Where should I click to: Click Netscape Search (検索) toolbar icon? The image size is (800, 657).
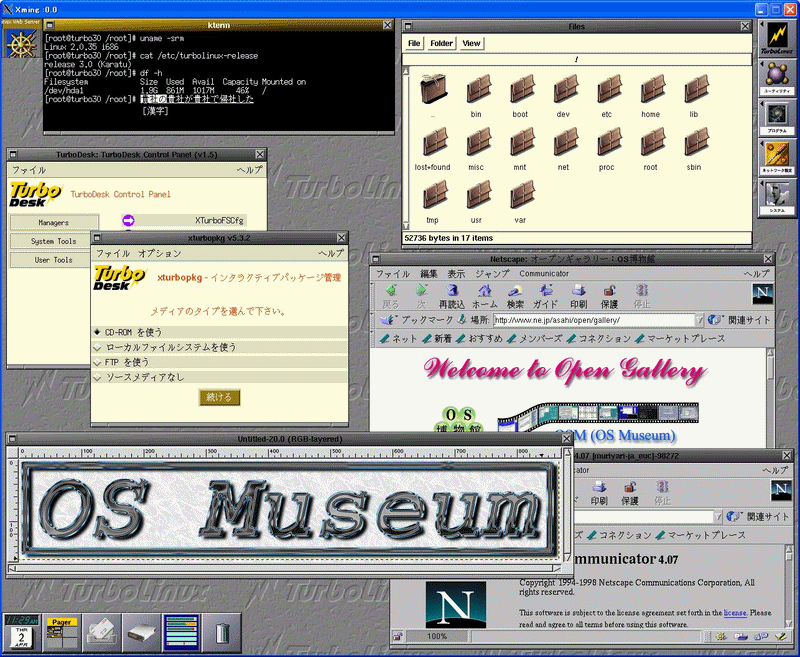tap(515, 296)
